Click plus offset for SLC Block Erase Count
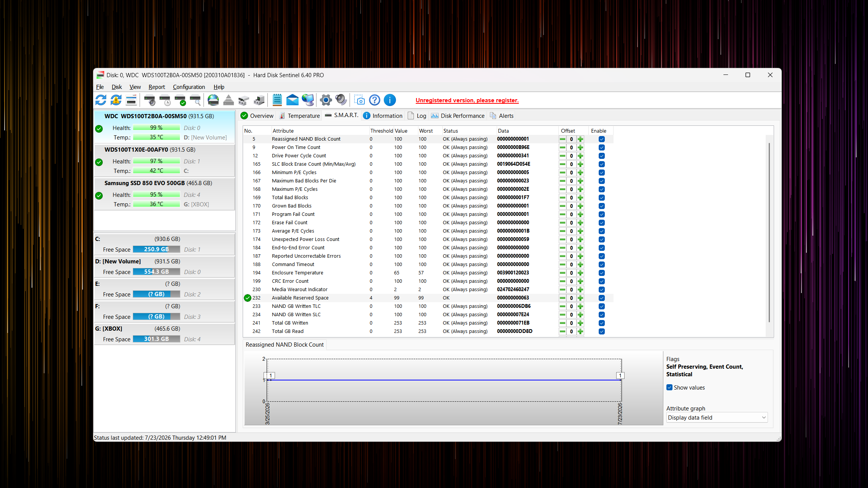 [580, 164]
